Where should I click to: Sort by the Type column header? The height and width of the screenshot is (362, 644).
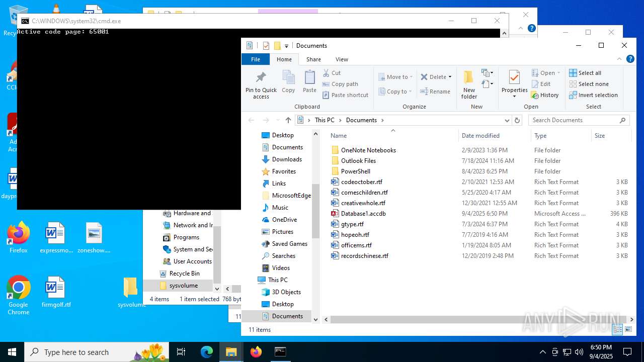coord(561,136)
